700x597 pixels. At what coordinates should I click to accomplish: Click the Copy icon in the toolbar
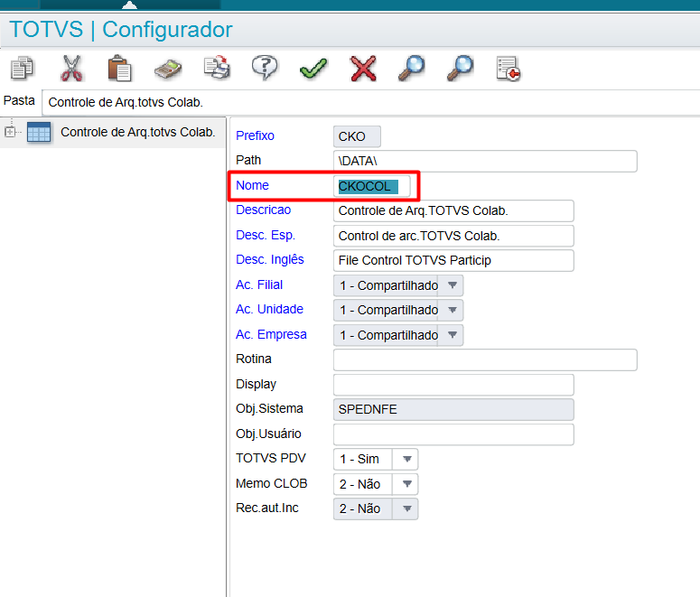pos(22,69)
